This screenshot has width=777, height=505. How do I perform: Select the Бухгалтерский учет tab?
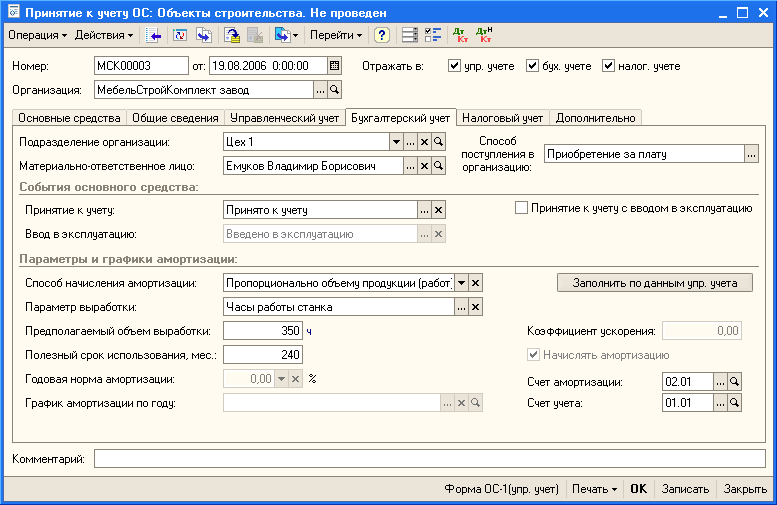pos(400,117)
